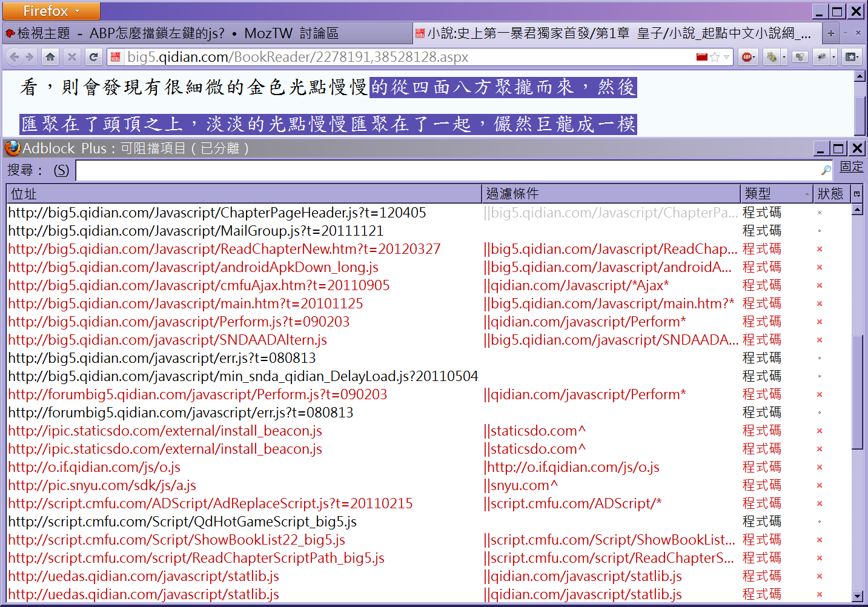Bookmark this page with the star icon
Viewport: 868px width, 607px height.
[x=715, y=57]
